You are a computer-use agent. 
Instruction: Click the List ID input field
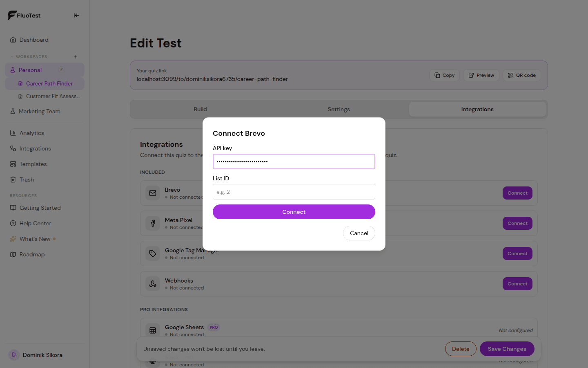pyautogui.click(x=294, y=192)
